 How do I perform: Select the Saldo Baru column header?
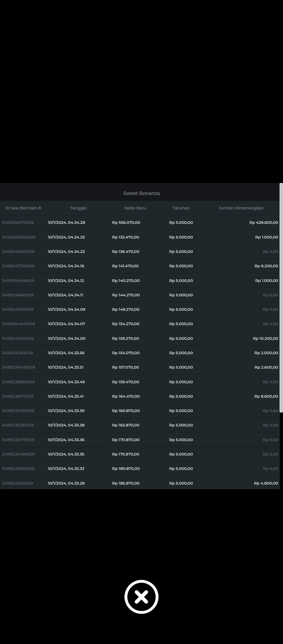pyautogui.click(x=135, y=208)
